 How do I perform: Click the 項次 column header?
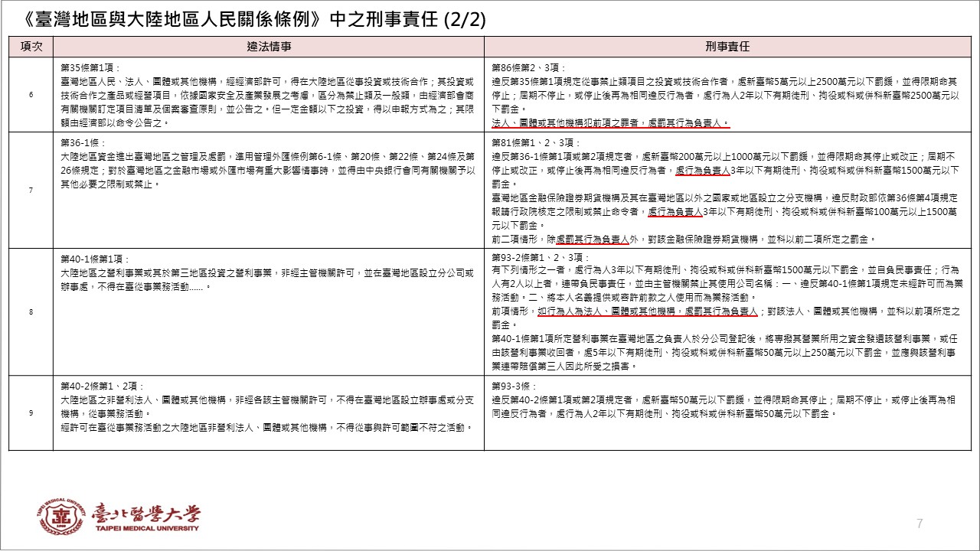(x=31, y=47)
